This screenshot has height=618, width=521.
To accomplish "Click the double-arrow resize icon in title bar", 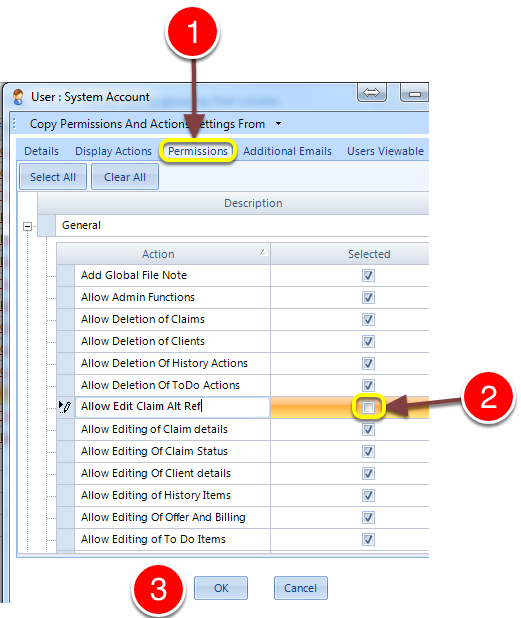I will click(372, 93).
